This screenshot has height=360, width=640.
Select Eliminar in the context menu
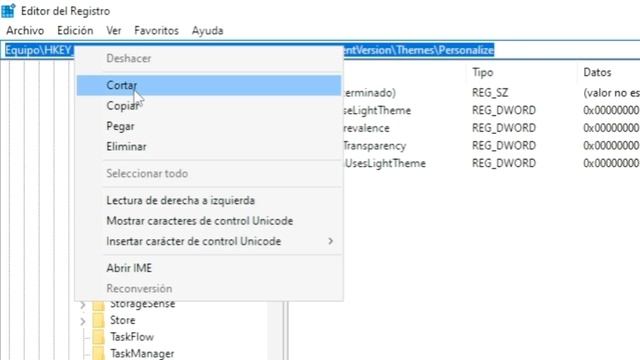click(x=209, y=147)
